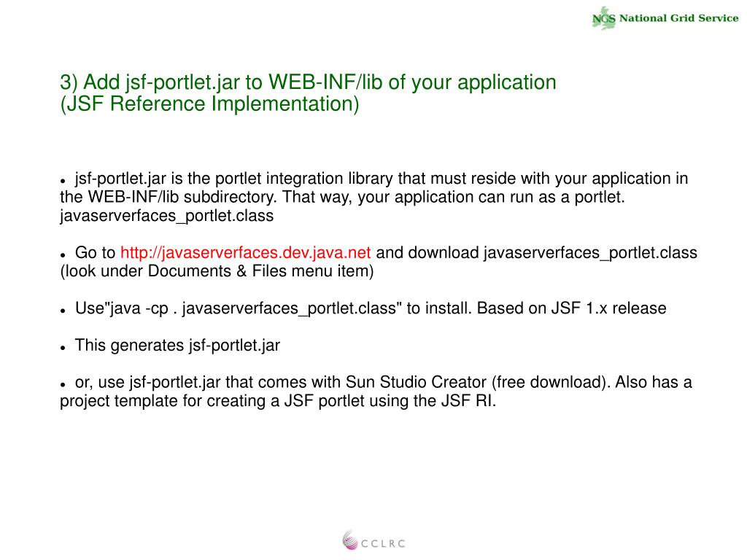This screenshot has width=747, height=560.
Task: Click the first bullet line 'jsf-portlet.jar is the portlet integration library'
Action: tap(374, 179)
